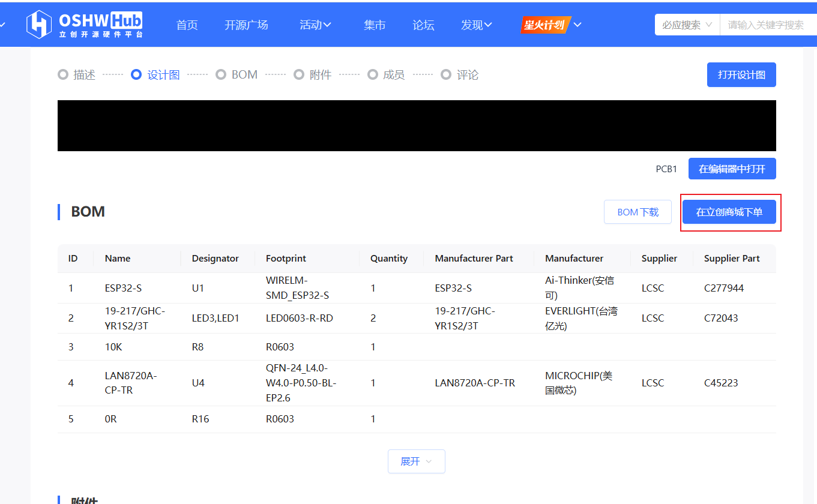The height and width of the screenshot is (504, 817).
Task: Click the OSHWHub logo
Action: pyautogui.click(x=84, y=25)
